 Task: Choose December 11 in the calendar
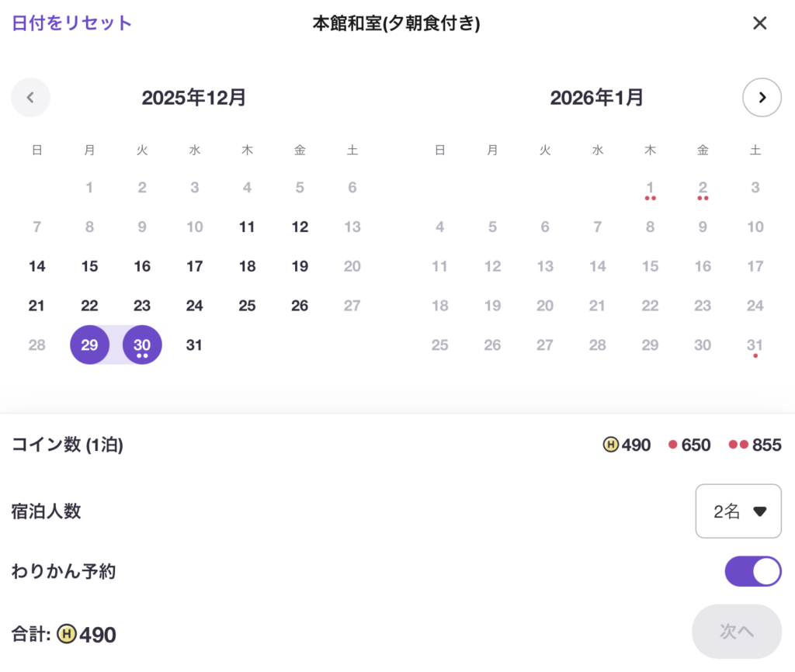[247, 227]
